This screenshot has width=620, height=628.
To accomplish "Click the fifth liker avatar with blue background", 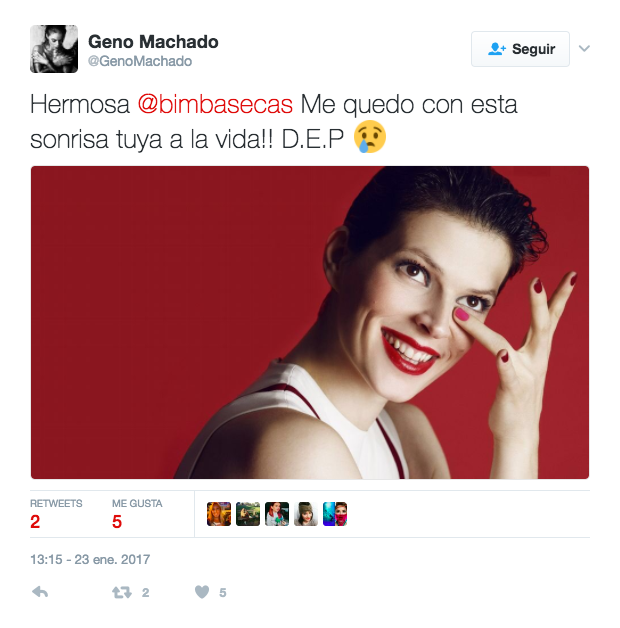I will click(x=335, y=514).
